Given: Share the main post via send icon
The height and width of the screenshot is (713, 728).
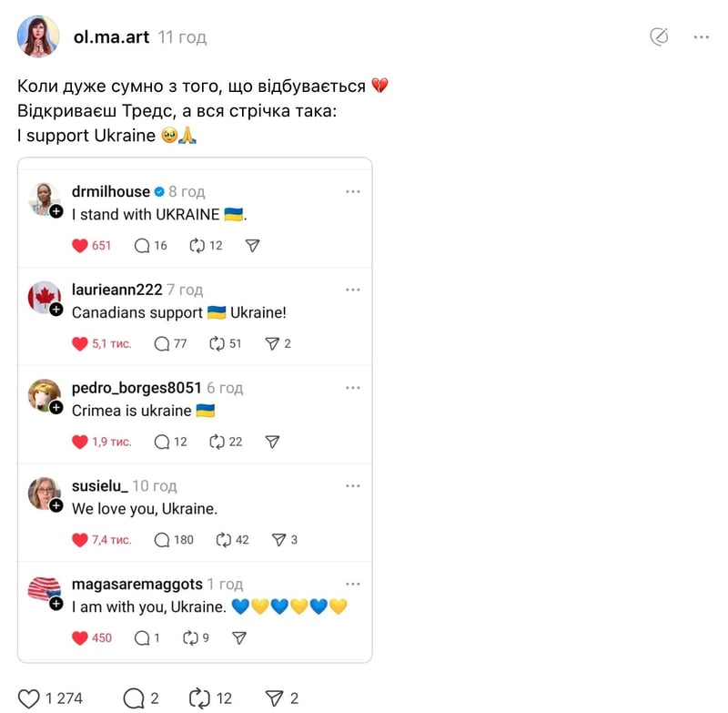Looking at the screenshot, I should tap(274, 698).
